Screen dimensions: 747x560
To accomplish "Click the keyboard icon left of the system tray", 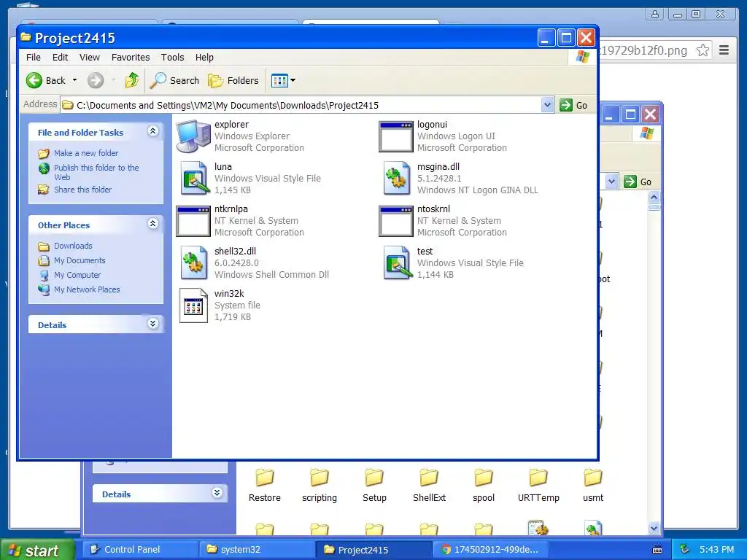I will coord(657,550).
